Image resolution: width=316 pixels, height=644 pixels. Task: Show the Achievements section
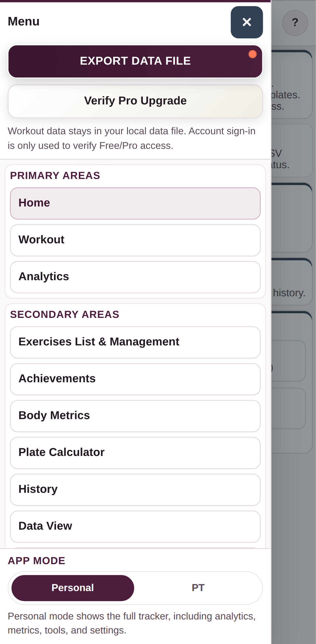[135, 379]
